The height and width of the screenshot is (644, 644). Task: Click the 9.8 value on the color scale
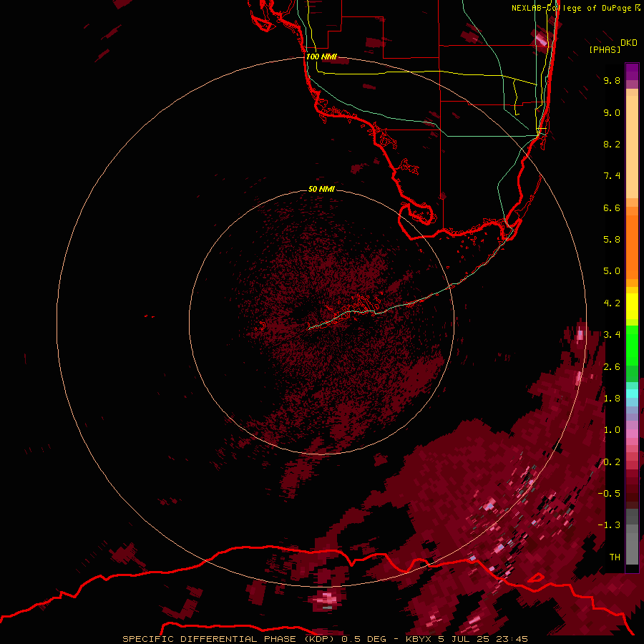point(612,80)
